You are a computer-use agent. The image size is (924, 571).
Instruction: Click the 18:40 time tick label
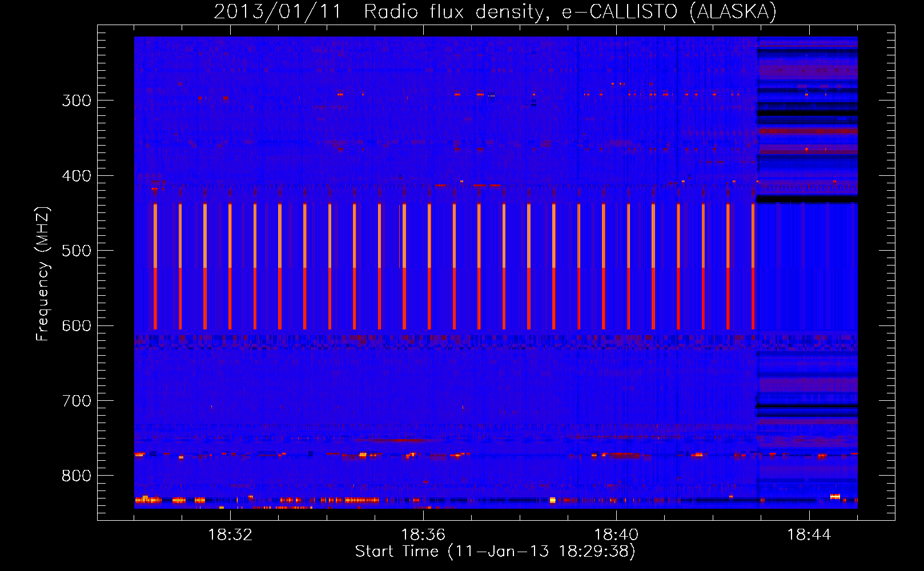click(x=616, y=535)
